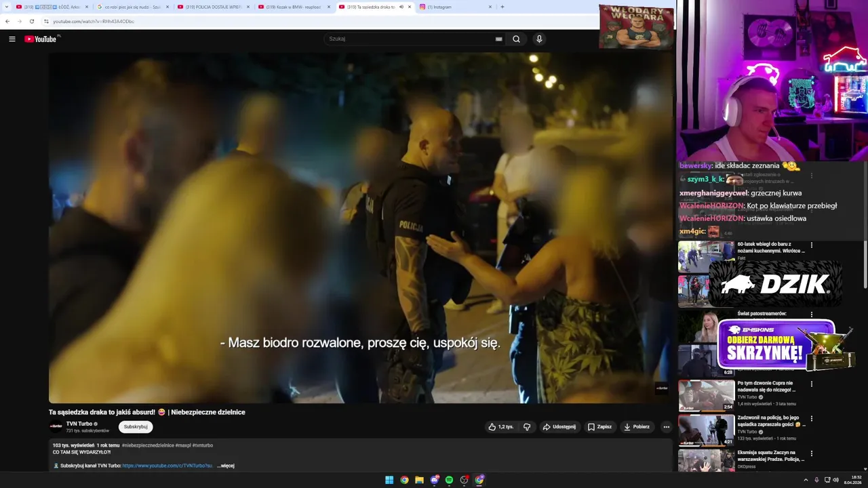Screen dimensions: 868x488
Task: Click the Subskrybuj button
Action: [x=136, y=427]
